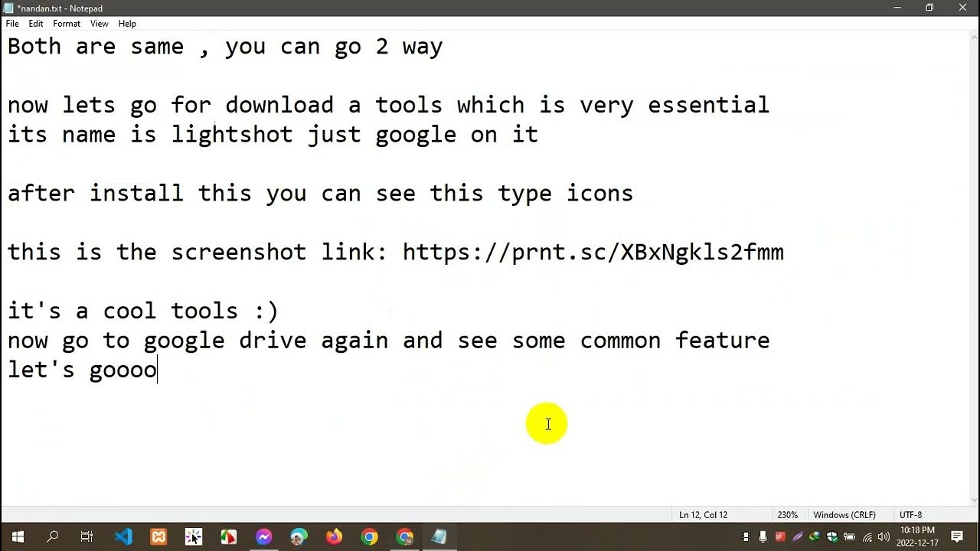Check the battery status tray icon
The image size is (980, 551).
849,537
